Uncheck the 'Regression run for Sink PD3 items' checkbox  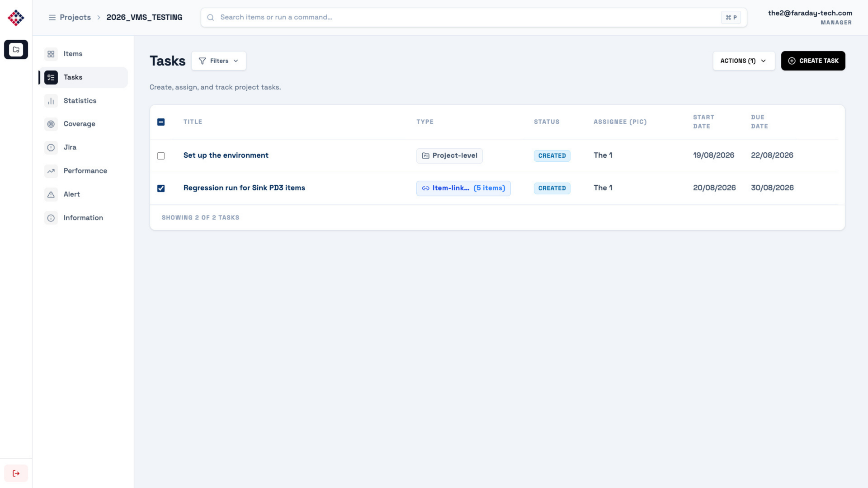(161, 188)
